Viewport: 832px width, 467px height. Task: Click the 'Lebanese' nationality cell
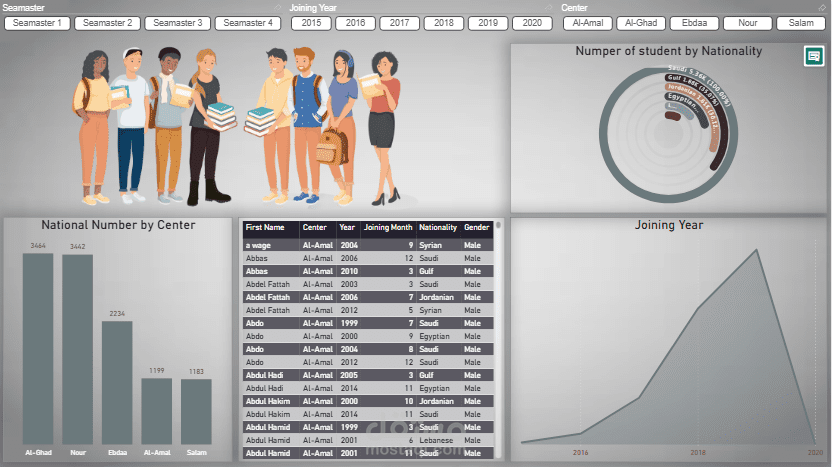pyautogui.click(x=436, y=440)
